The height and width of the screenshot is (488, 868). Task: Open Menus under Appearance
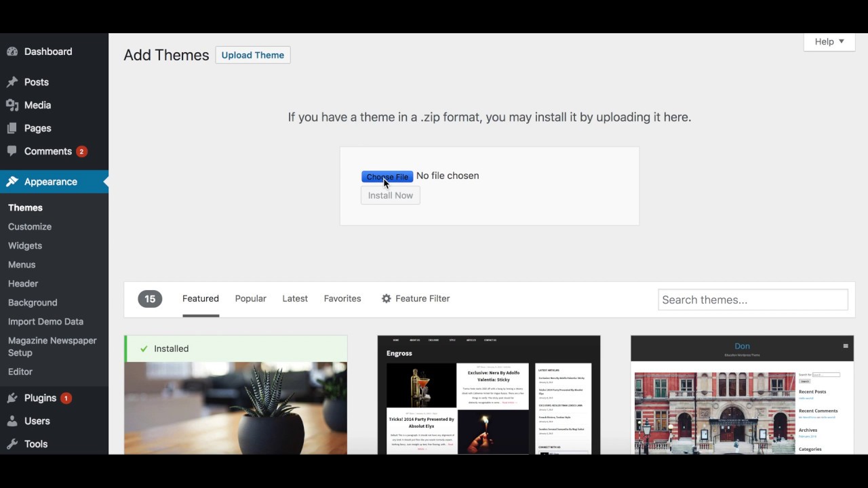(x=22, y=264)
